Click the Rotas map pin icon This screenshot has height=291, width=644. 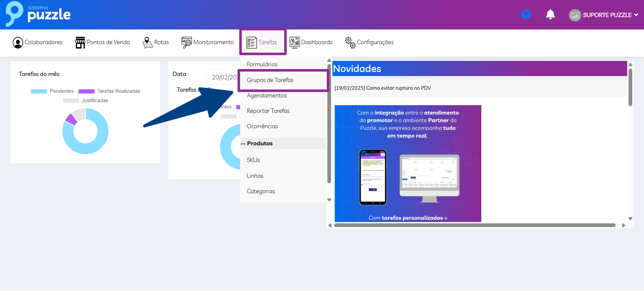pos(147,43)
